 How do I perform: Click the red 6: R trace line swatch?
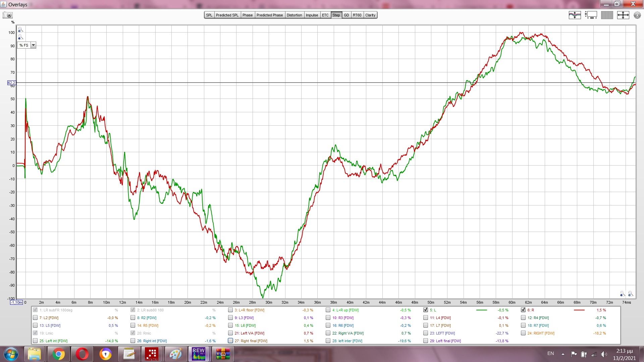(579, 310)
